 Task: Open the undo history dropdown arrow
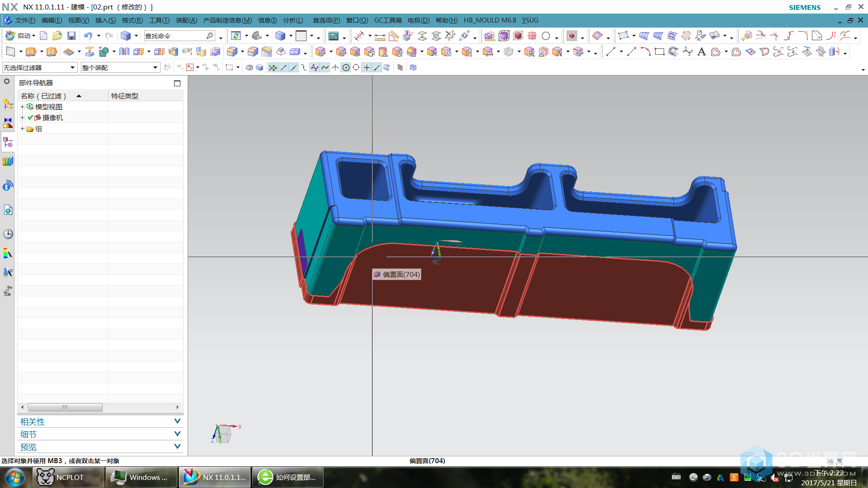coord(99,36)
